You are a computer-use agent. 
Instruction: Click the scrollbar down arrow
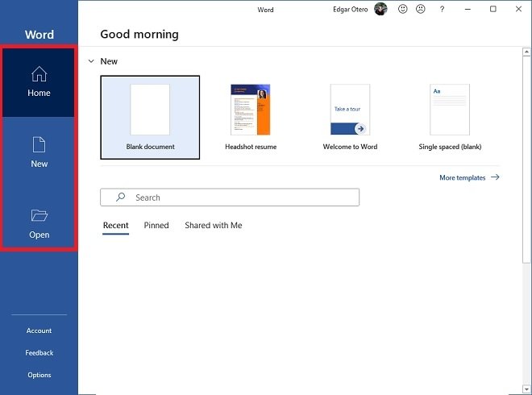pyautogui.click(x=526, y=389)
